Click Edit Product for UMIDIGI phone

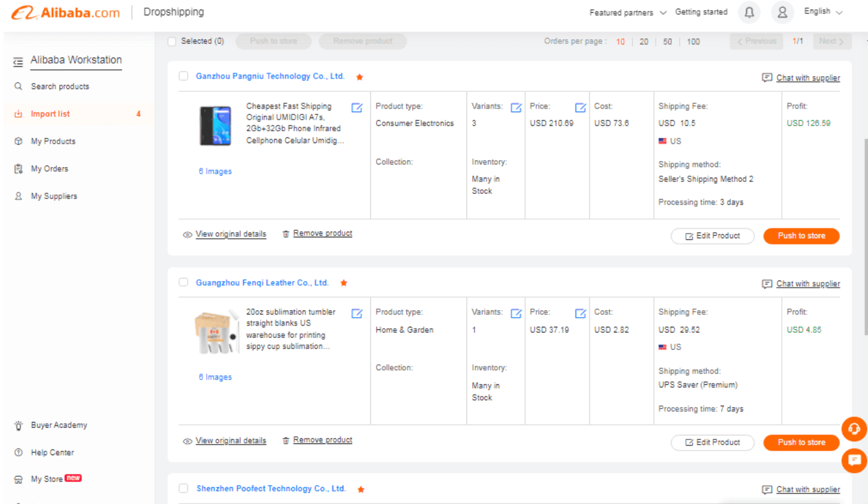click(713, 236)
